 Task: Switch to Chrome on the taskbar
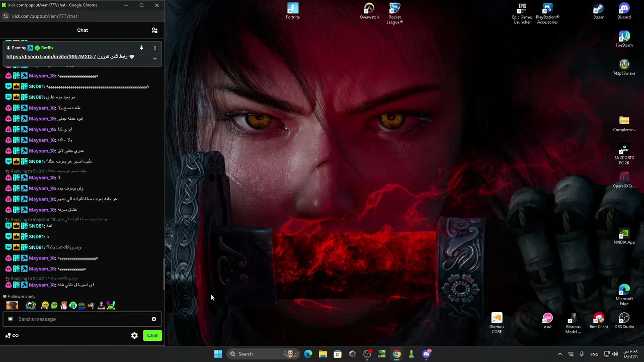click(396, 354)
